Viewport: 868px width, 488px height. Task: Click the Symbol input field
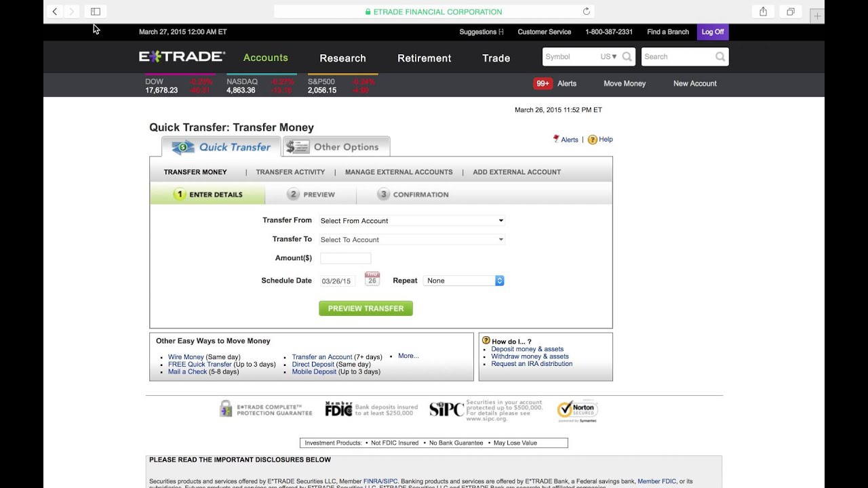click(571, 57)
